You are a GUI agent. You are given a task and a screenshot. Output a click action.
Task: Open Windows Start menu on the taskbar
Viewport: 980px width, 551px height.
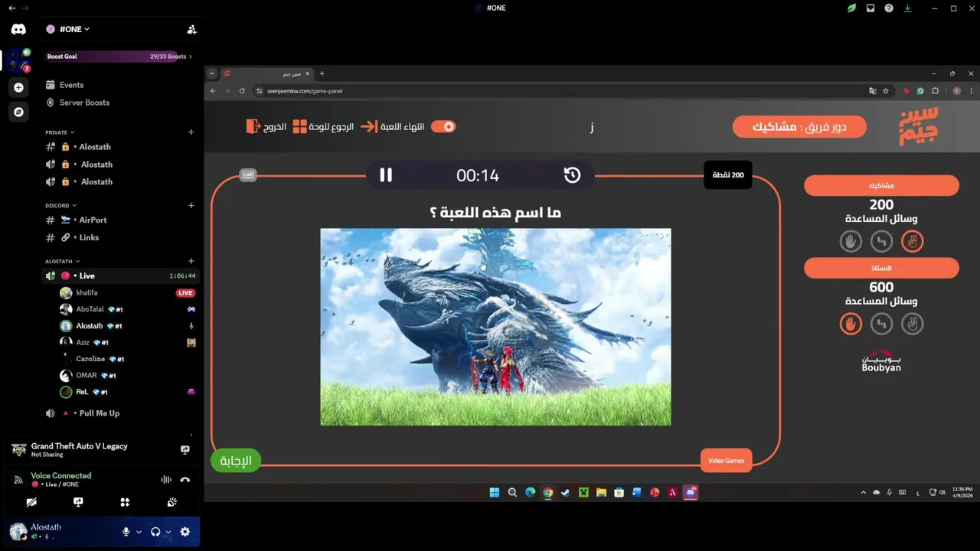(495, 493)
